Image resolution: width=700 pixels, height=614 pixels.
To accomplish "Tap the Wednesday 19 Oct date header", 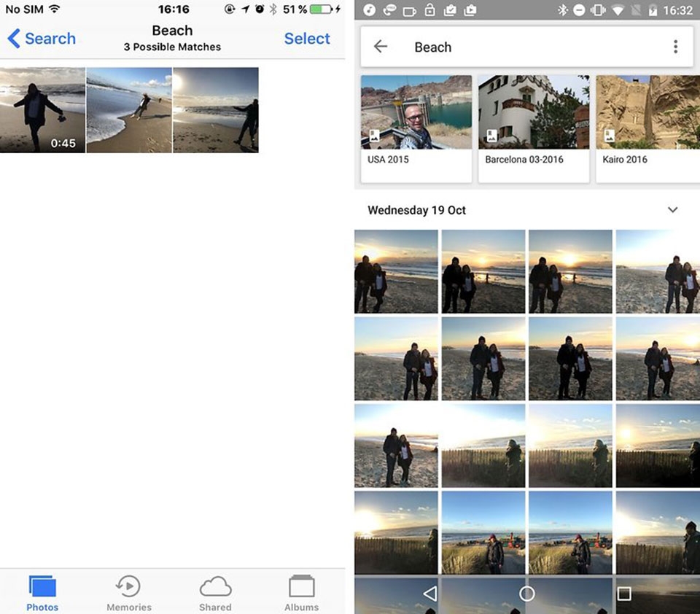I will pyautogui.click(x=416, y=210).
